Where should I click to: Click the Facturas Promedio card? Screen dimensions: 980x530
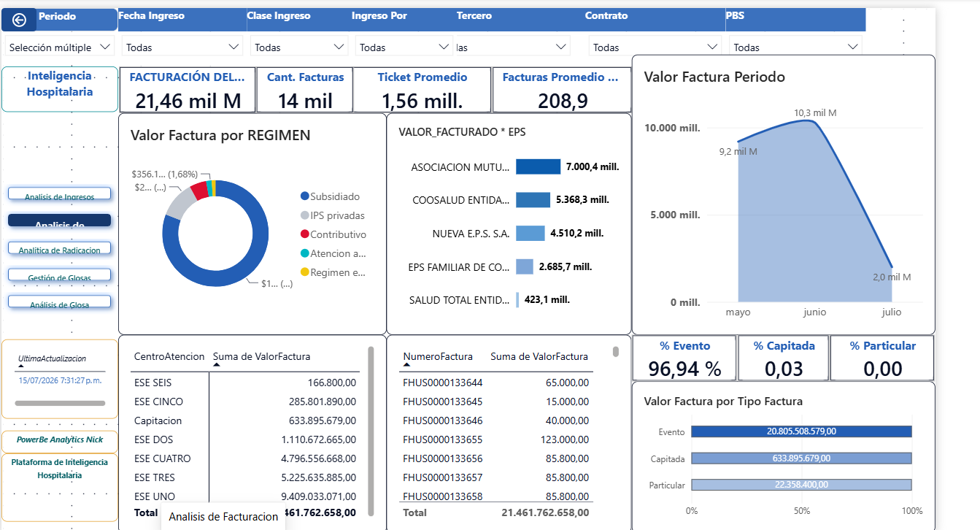coord(561,90)
